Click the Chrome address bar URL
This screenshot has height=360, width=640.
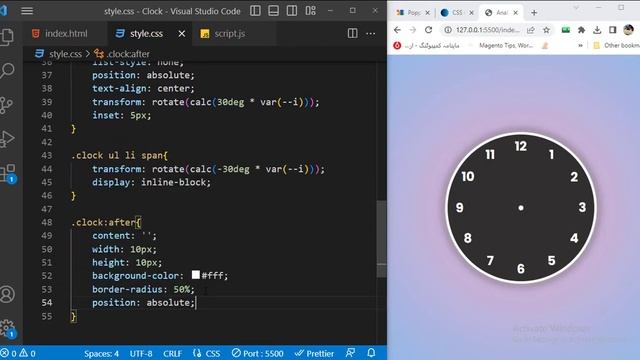coord(487,30)
